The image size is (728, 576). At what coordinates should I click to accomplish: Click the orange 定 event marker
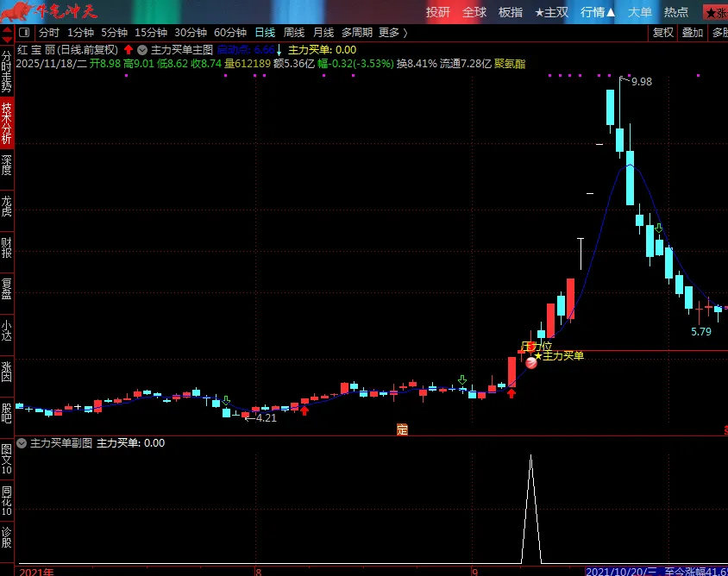pos(402,429)
